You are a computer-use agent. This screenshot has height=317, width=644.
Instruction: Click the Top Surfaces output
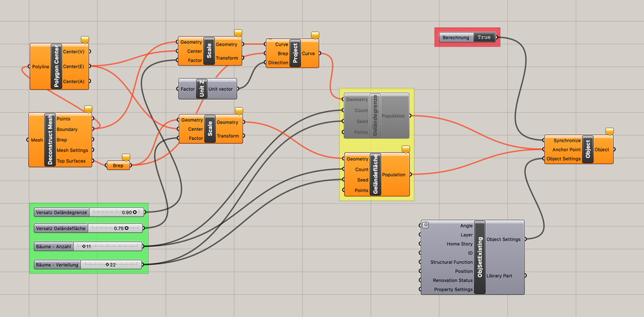coord(71,161)
